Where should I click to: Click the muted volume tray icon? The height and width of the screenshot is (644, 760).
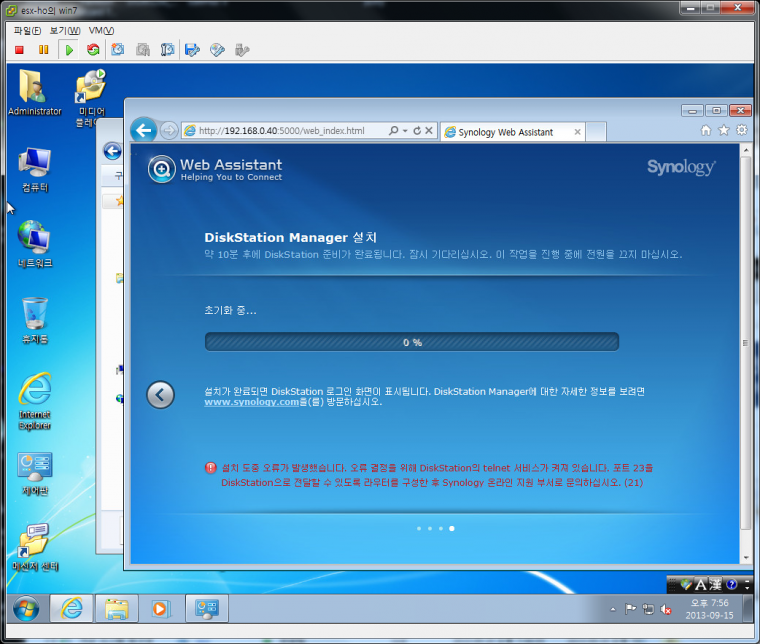coord(666,610)
